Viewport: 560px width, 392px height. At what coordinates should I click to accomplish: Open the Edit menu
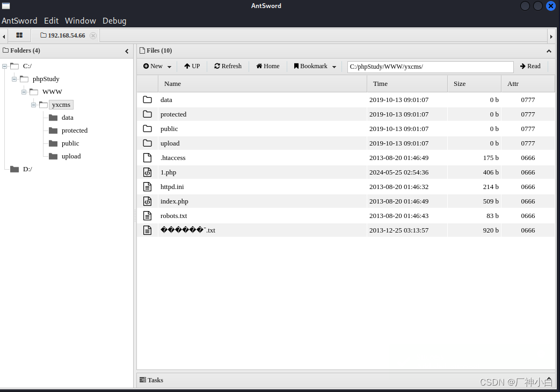click(51, 21)
